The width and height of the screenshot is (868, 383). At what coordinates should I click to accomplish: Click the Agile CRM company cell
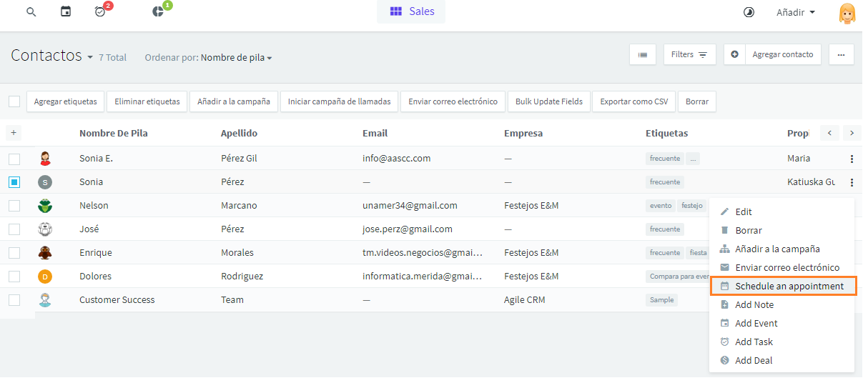click(x=524, y=300)
